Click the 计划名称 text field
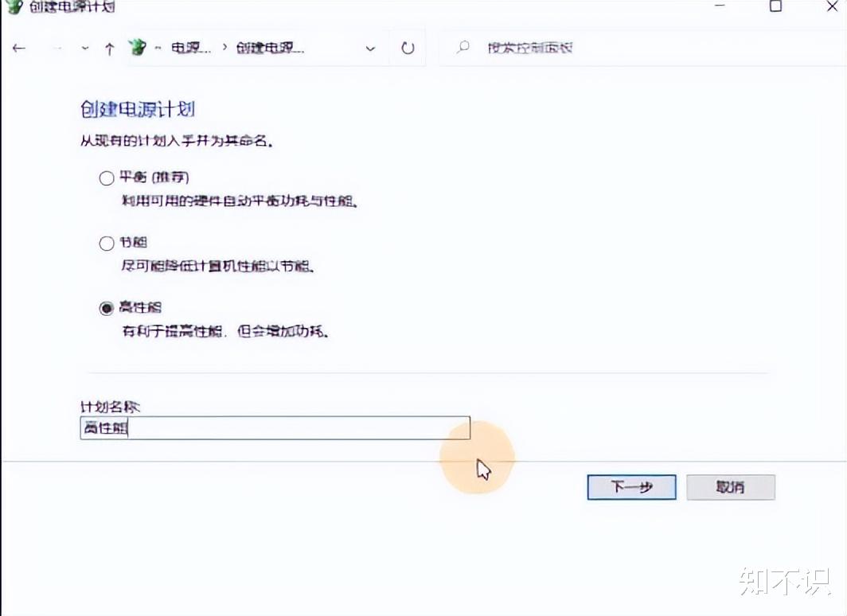 275,427
